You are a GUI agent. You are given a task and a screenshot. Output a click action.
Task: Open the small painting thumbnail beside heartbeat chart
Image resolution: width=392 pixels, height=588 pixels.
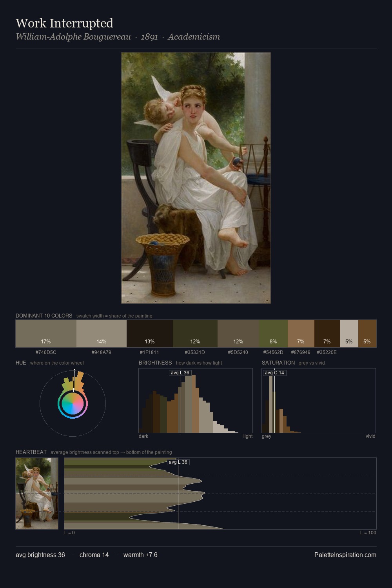37,494
